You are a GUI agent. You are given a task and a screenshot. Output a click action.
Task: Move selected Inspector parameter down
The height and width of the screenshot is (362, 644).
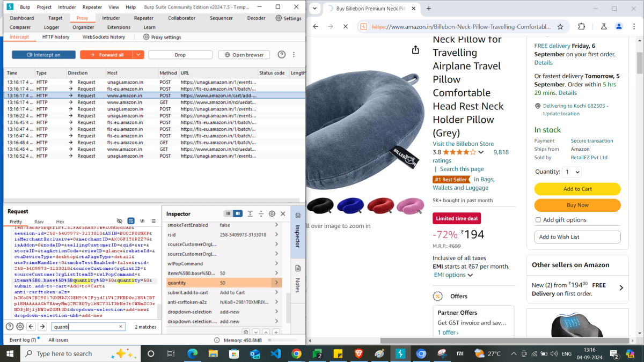pyautogui.click(x=256, y=333)
